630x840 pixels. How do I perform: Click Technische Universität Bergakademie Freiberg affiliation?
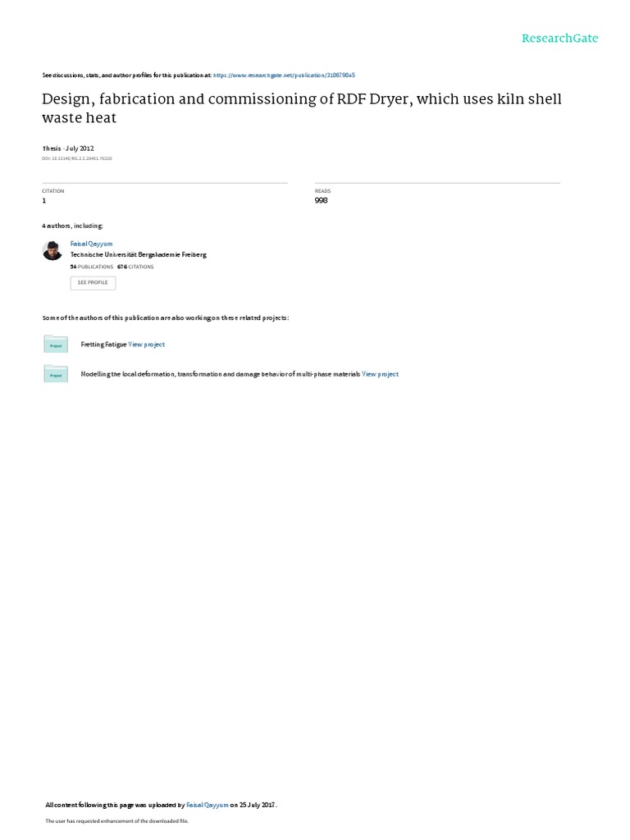[138, 255]
